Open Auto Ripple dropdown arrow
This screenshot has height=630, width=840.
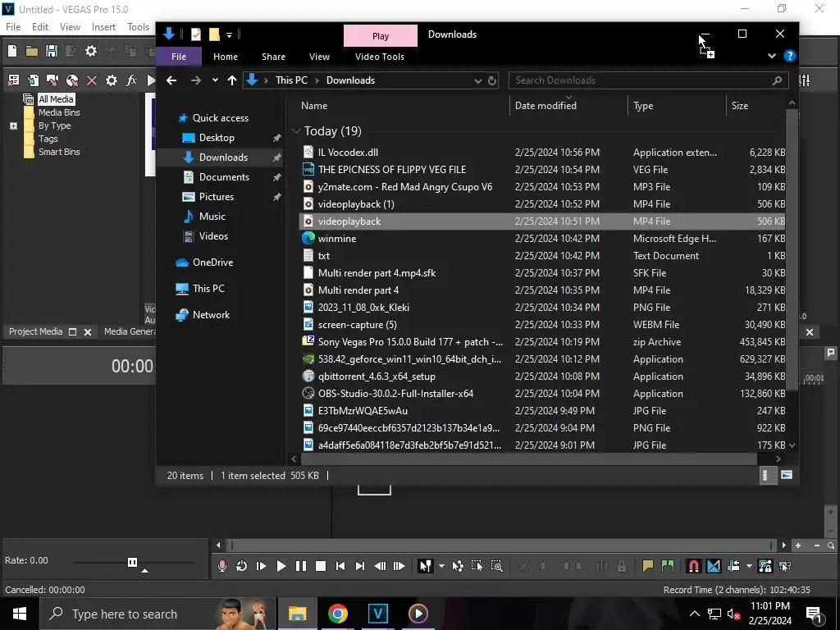749,566
